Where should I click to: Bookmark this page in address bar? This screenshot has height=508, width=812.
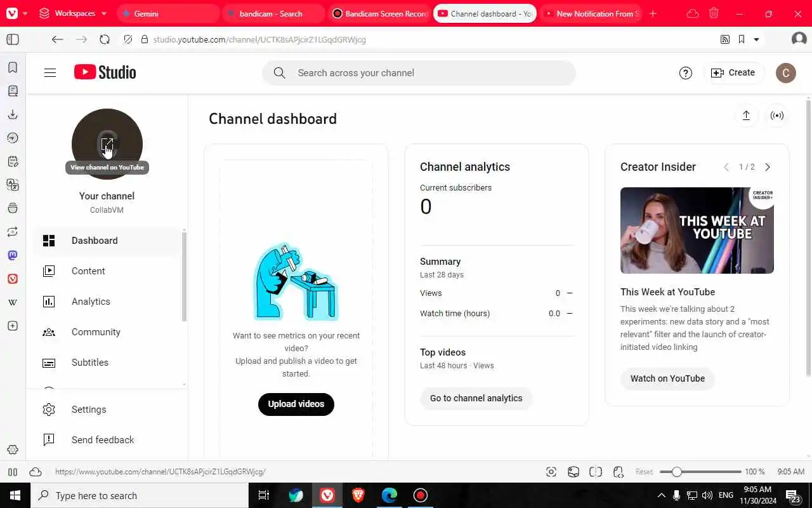tap(742, 39)
